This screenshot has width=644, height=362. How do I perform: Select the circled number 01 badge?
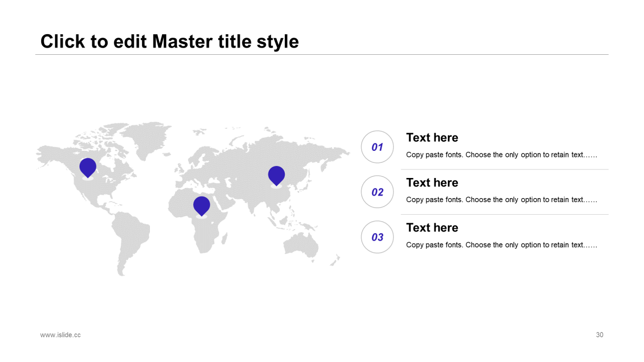(377, 147)
